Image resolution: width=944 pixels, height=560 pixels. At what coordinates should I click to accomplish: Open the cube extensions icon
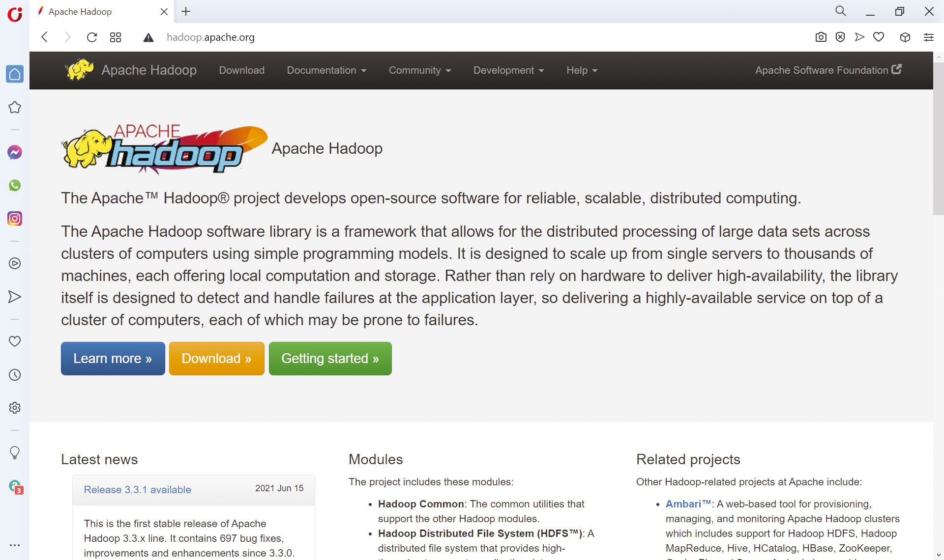point(905,37)
